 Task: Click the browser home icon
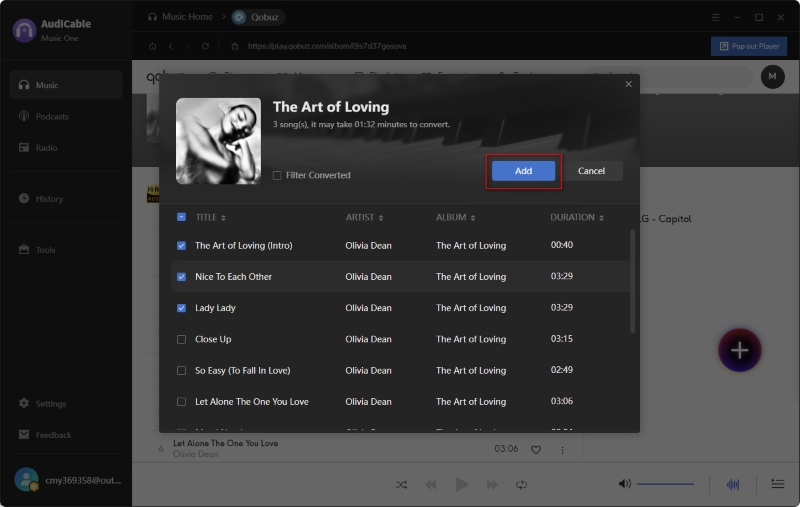pos(153,46)
